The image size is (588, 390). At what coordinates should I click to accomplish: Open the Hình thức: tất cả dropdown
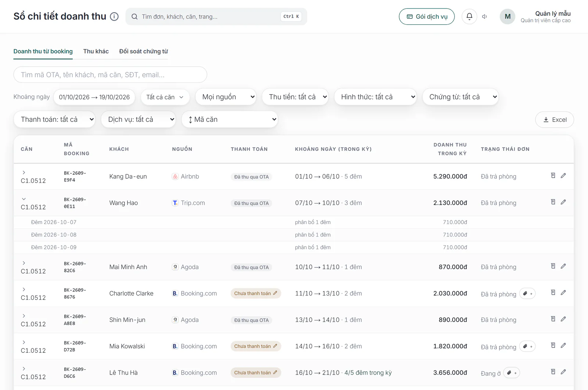(x=375, y=97)
